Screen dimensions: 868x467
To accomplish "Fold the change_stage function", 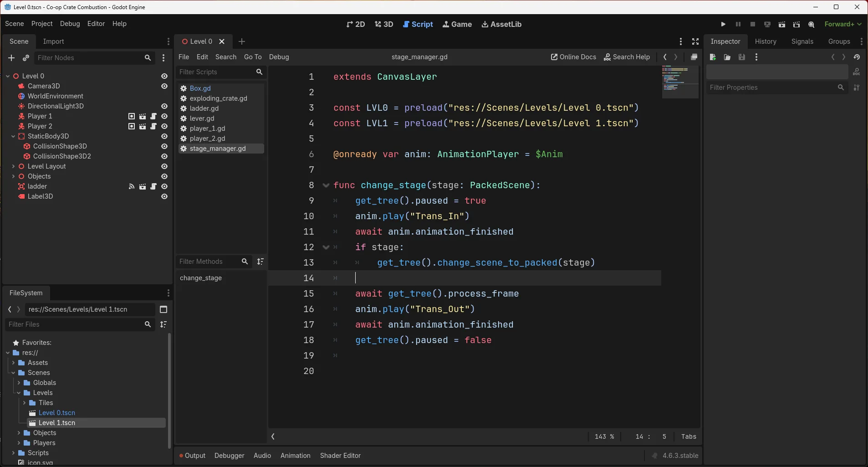I will tap(326, 185).
